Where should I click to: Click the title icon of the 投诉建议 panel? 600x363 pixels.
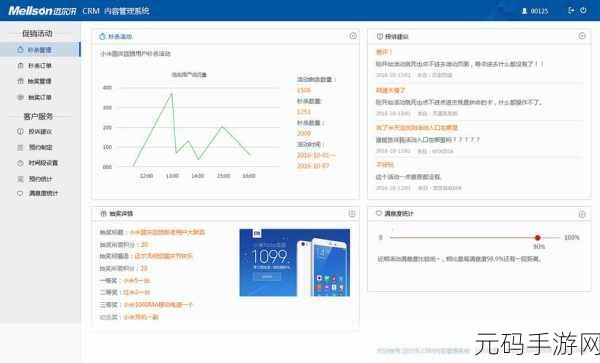pyautogui.click(x=380, y=37)
